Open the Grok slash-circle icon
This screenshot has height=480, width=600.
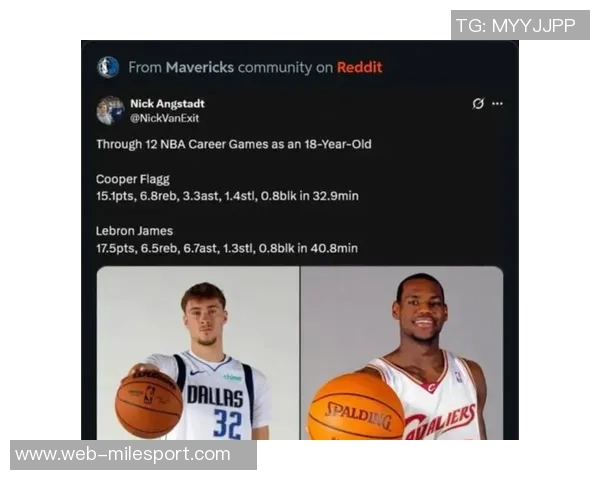(478, 103)
